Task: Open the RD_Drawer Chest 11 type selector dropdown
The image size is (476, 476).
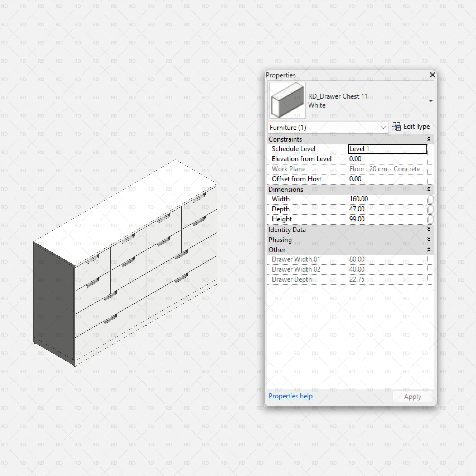Action: click(431, 101)
